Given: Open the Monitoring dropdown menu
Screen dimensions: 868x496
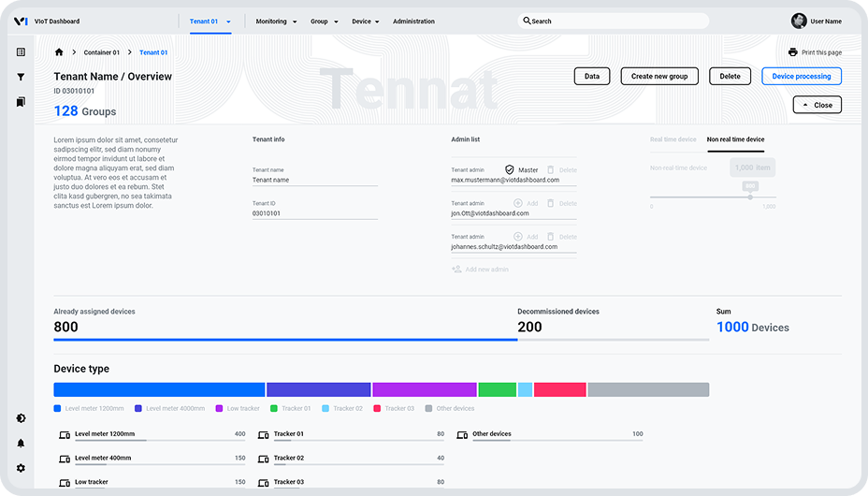Looking at the screenshot, I should [x=276, y=22].
